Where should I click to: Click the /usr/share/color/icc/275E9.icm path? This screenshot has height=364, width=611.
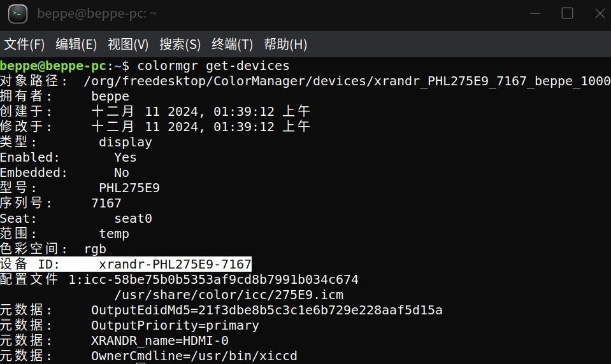(x=229, y=295)
